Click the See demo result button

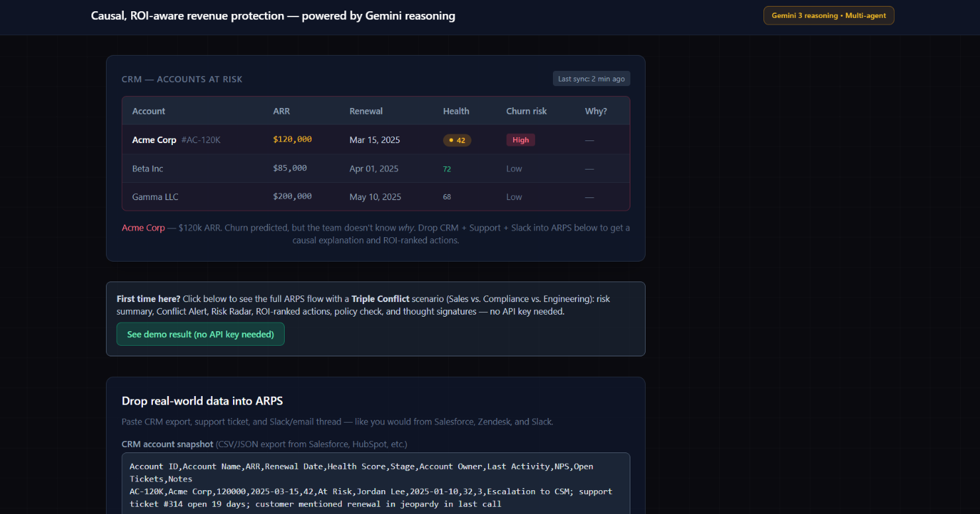[200, 334]
